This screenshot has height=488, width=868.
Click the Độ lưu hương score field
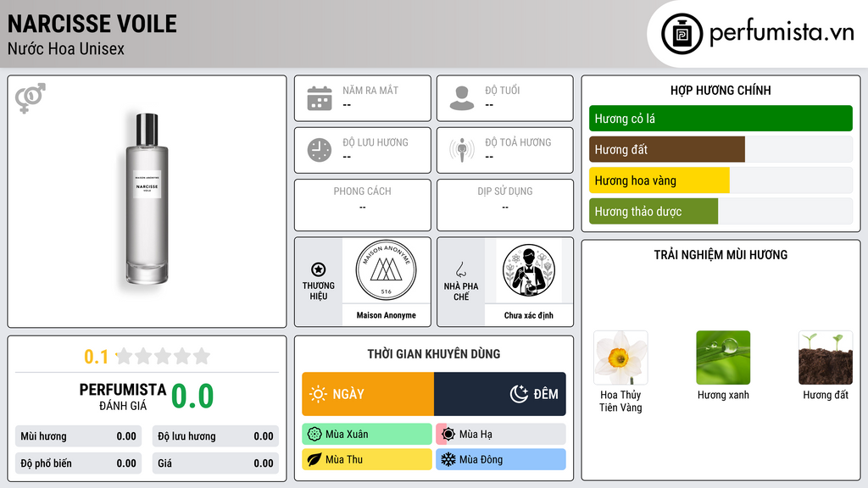pyautogui.click(x=215, y=436)
